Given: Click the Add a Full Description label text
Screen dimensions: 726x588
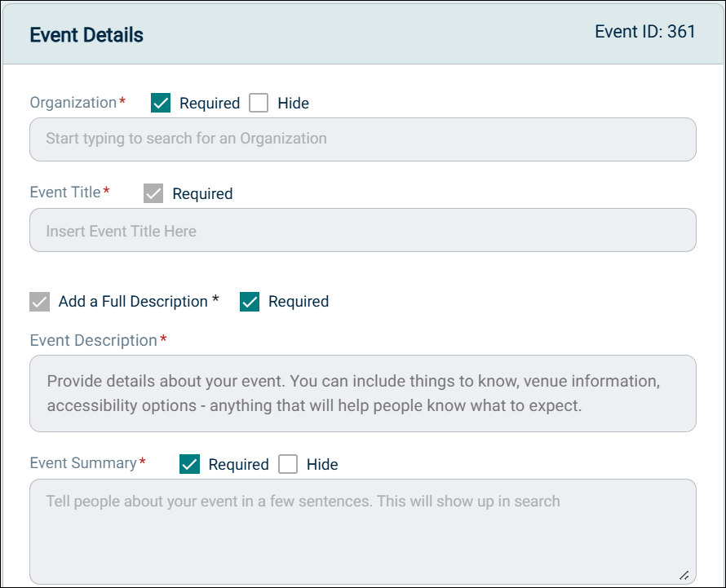Looking at the screenshot, I should click(x=133, y=302).
